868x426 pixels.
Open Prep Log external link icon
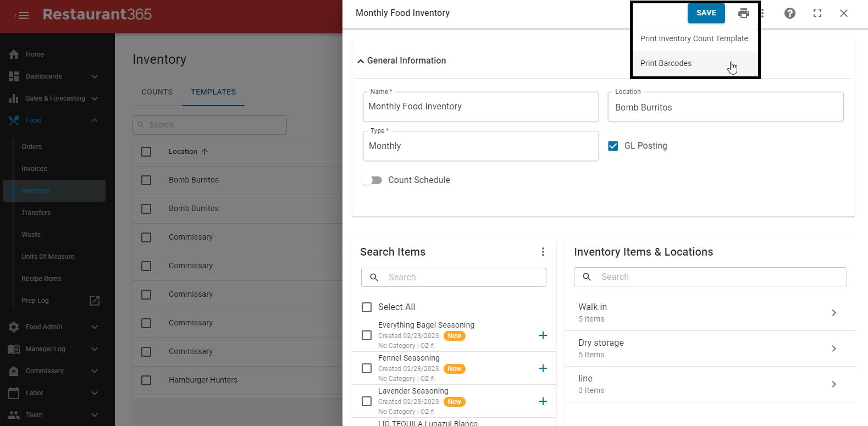pyautogui.click(x=95, y=301)
